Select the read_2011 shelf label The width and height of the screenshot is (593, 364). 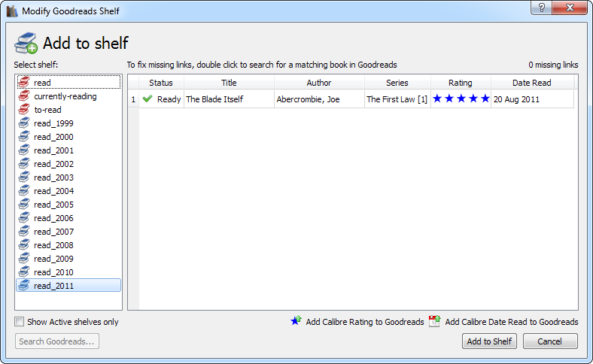coord(53,286)
